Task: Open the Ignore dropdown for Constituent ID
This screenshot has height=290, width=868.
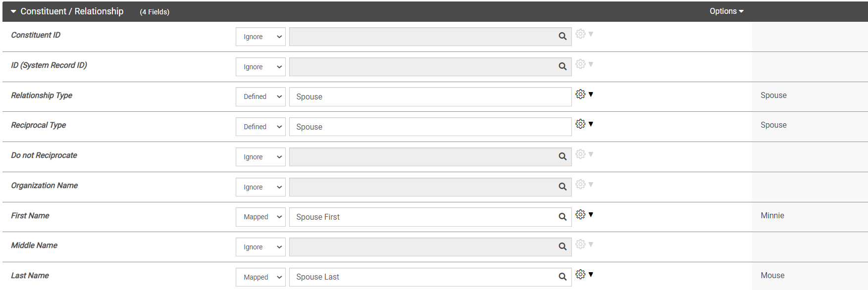Action: tap(260, 36)
